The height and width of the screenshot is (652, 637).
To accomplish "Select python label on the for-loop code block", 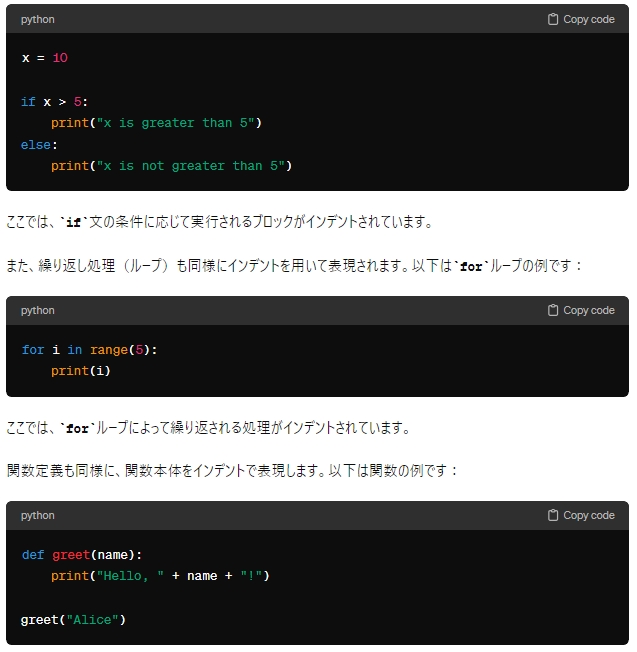I will pos(37,311).
